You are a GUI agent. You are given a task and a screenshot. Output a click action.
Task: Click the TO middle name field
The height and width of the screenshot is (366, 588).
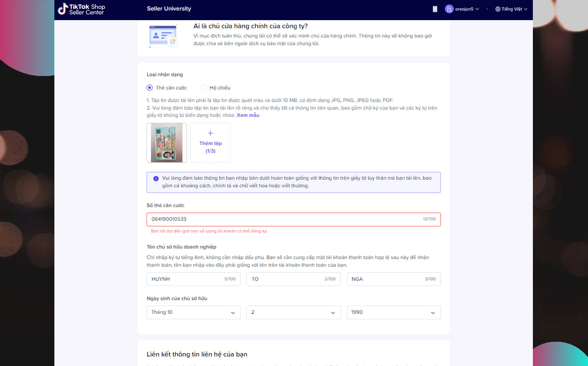click(294, 279)
